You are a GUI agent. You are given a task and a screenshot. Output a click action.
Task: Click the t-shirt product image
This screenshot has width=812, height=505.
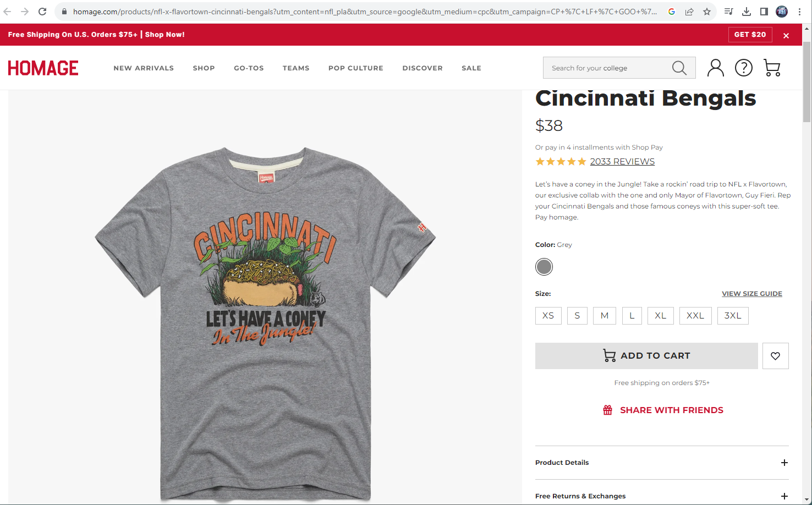[265, 323]
